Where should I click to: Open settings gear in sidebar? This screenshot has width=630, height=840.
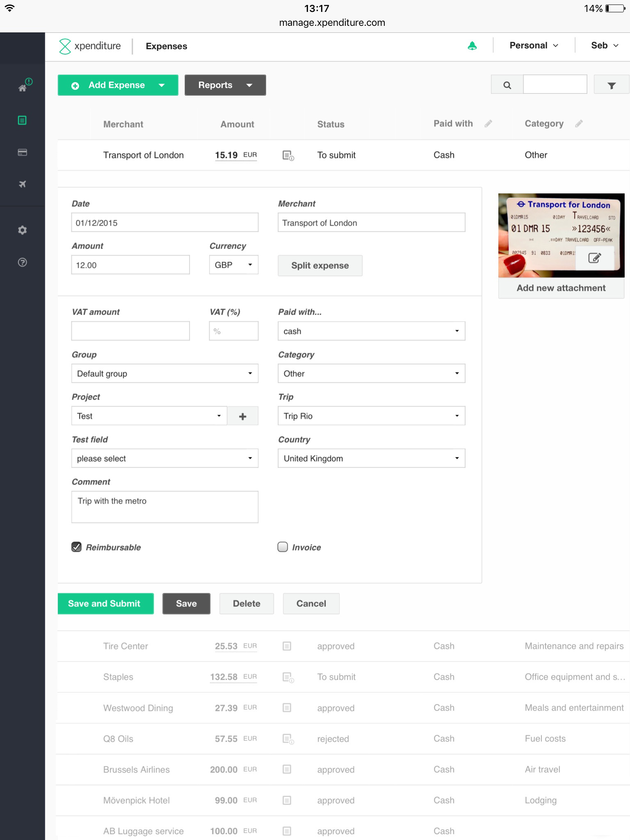23,230
